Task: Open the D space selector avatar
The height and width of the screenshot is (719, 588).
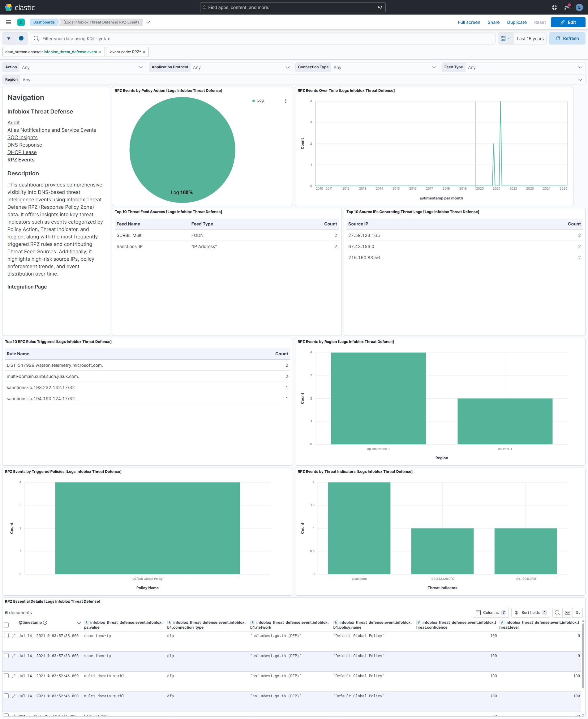Action: [21, 22]
